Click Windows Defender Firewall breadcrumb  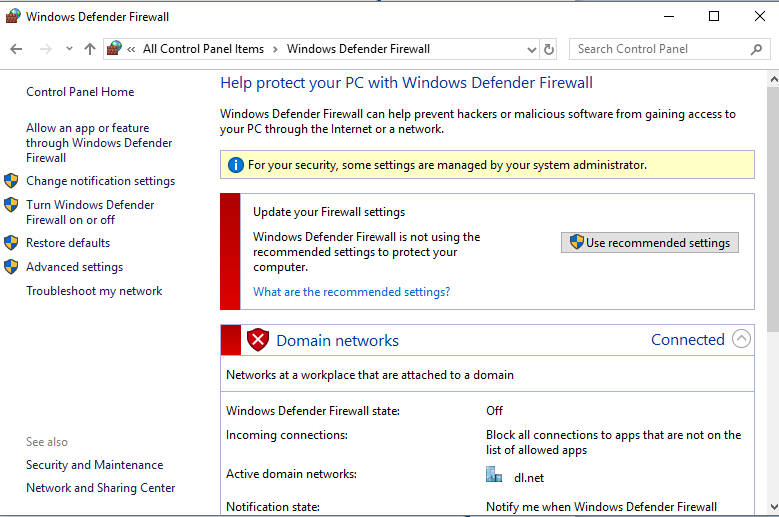[x=358, y=49]
